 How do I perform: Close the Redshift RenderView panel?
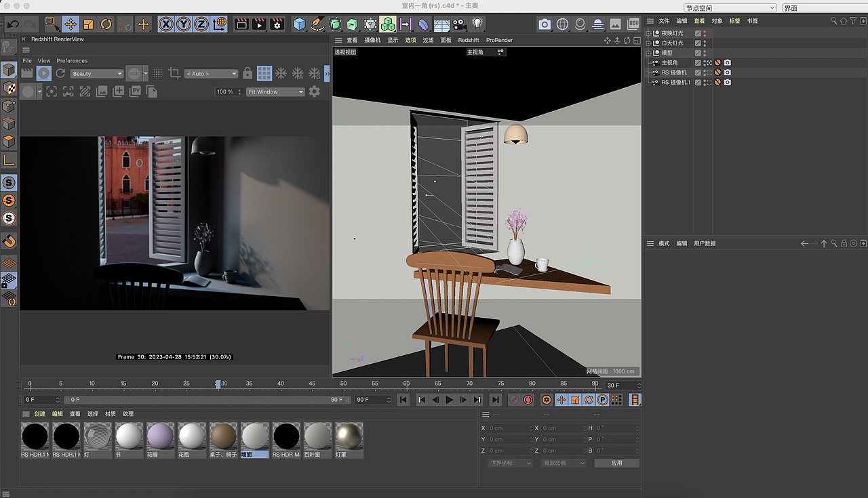pos(24,39)
